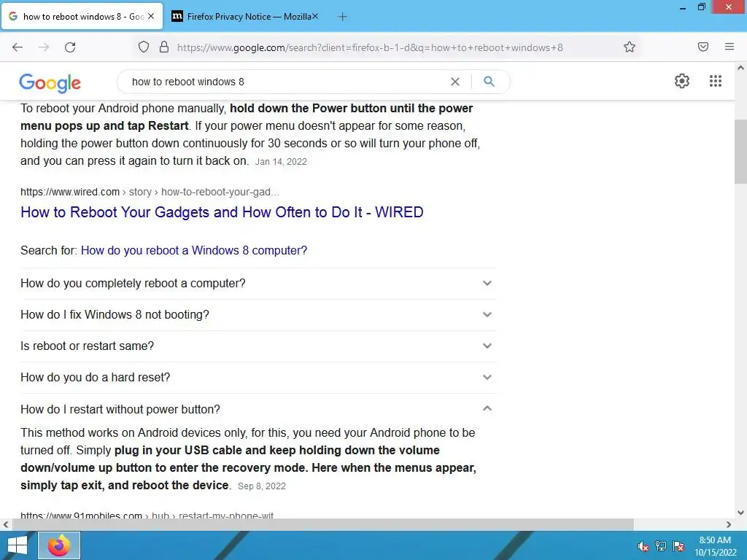Image resolution: width=747 pixels, height=560 pixels.
Task: Close the Firefox Privacy Notice tab
Action: coord(315,16)
